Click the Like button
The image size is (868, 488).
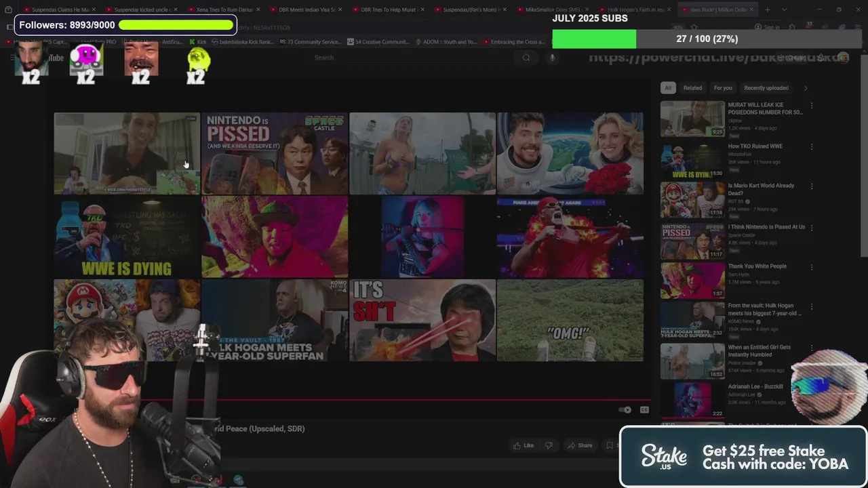click(x=524, y=445)
